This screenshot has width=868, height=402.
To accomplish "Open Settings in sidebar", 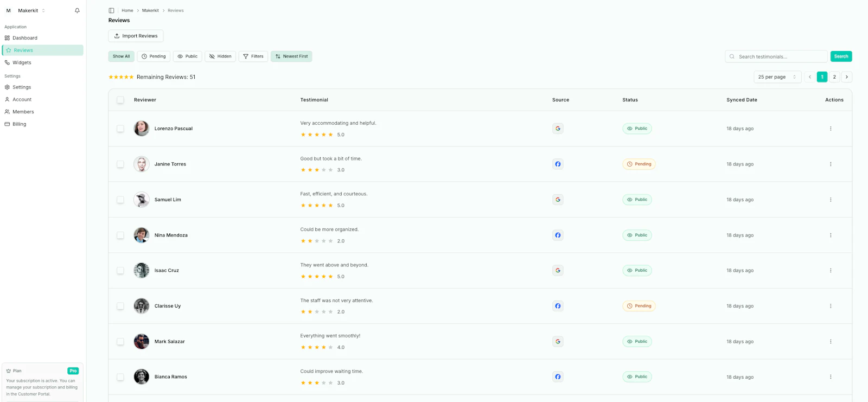I will 43,87.
